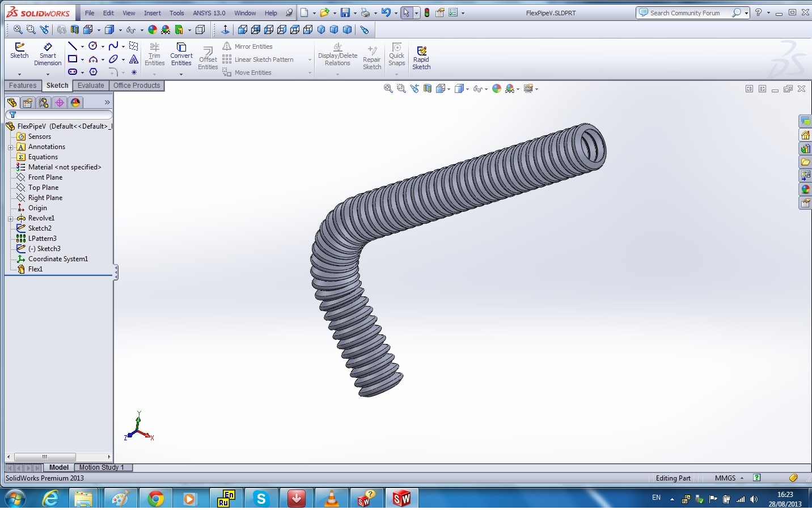Image resolution: width=812 pixels, height=510 pixels.
Task: Open the Smart Dimension dropdown arrow
Action: coord(48,74)
